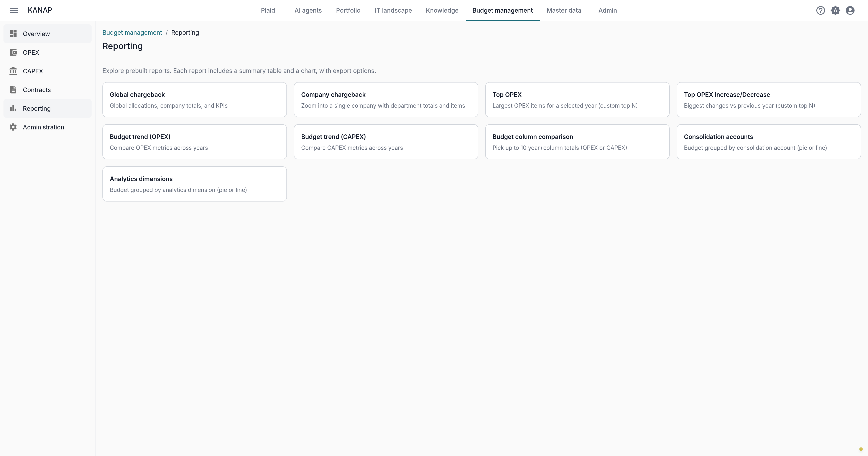Screen dimensions: 868x456
Task: Click the Budget management breadcrumb link
Action: 132,33
